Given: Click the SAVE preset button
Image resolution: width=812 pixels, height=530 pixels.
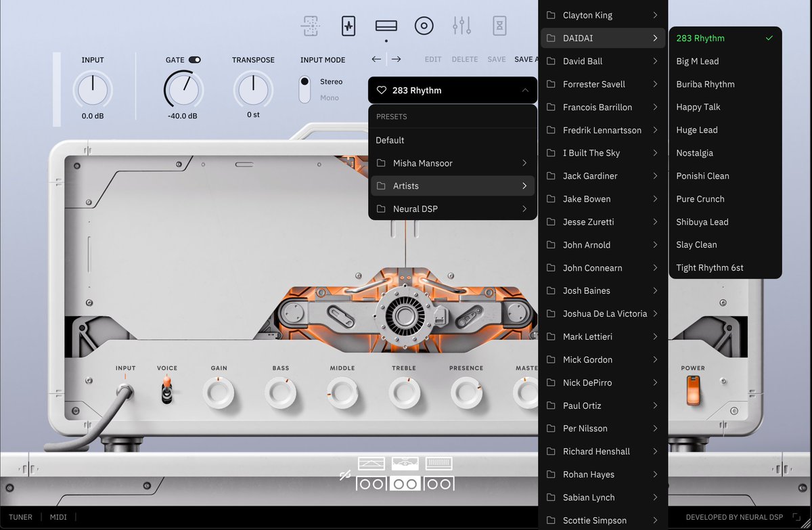Looking at the screenshot, I should [497, 60].
